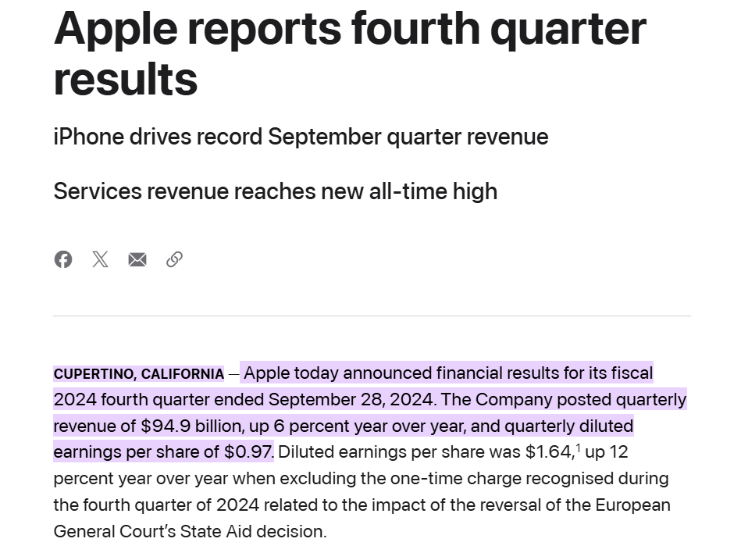This screenshot has height=560, width=741.
Task: Click the 'iPhone drives record September quarter revenue' subheading
Action: (301, 137)
